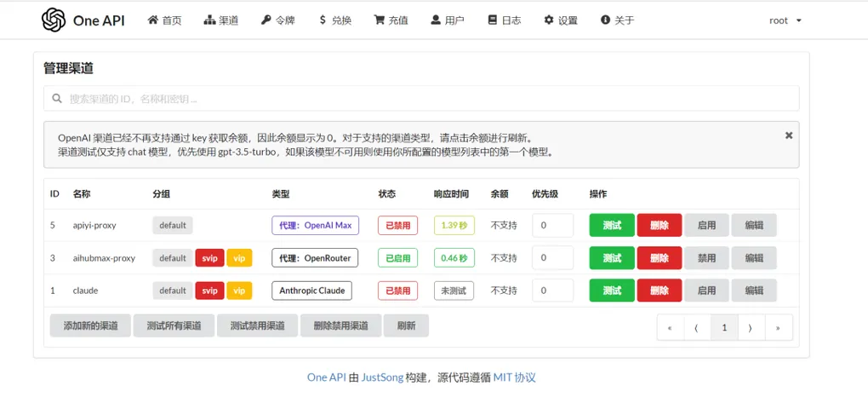Jump to first page with « button
The image size is (868, 397).
pyautogui.click(x=671, y=328)
